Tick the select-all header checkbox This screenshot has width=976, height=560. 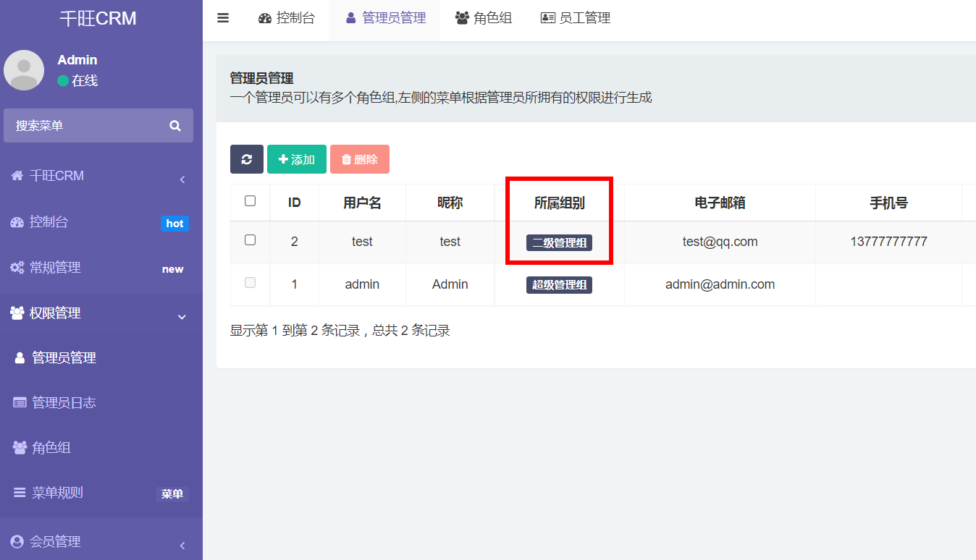click(x=251, y=201)
